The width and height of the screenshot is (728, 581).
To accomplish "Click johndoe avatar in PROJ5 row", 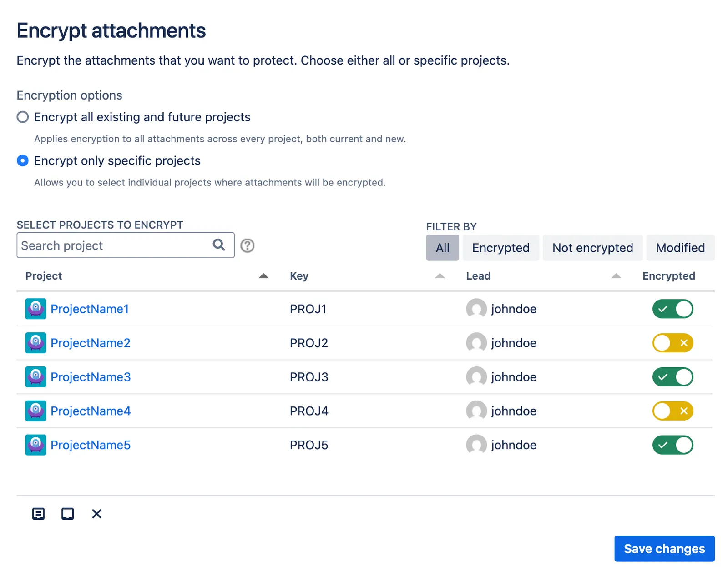I will click(476, 445).
